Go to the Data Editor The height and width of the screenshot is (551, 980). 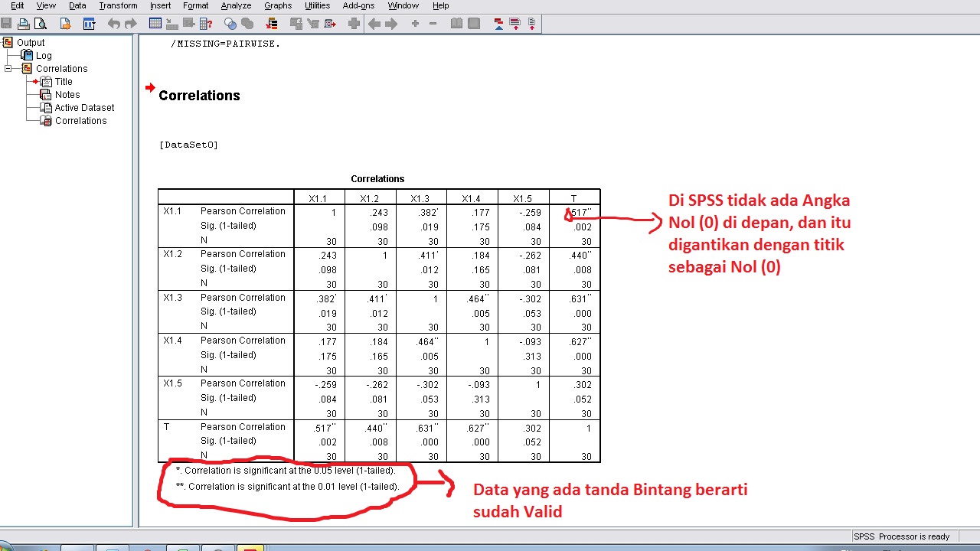[x=155, y=23]
